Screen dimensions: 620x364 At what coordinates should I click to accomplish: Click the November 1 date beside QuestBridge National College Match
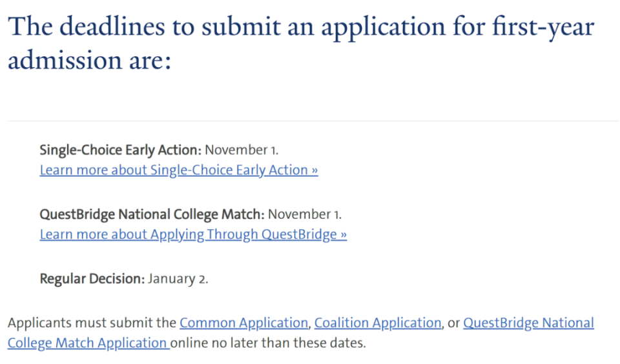305,214
